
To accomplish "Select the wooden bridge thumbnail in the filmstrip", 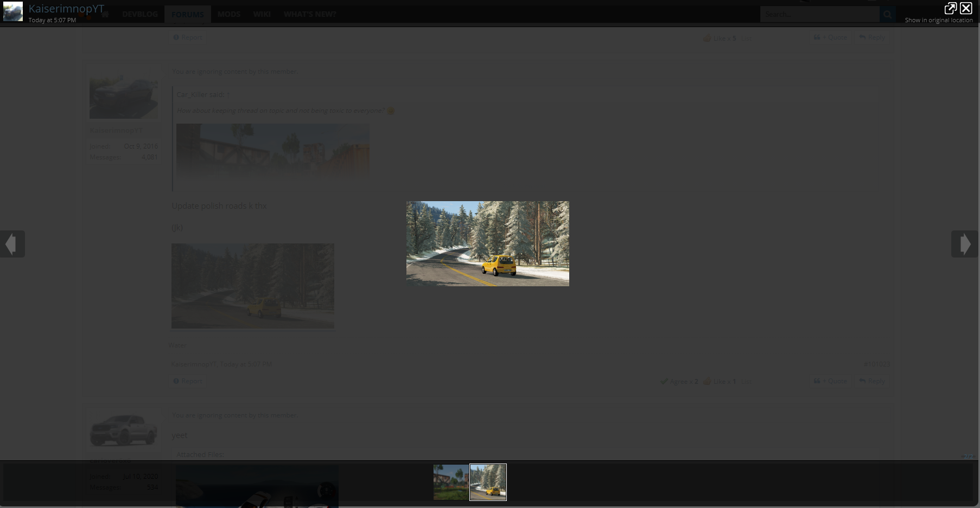I will 451,482.
